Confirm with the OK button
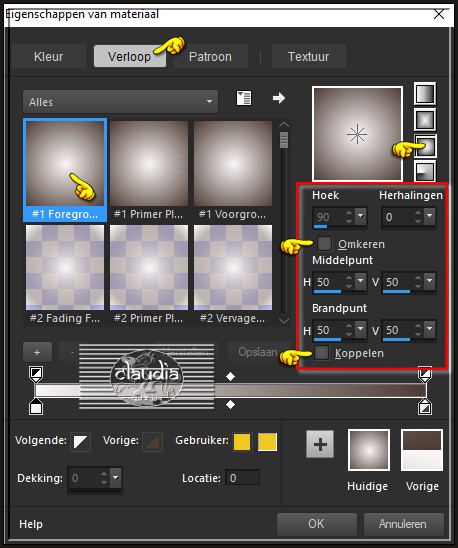The width and height of the screenshot is (458, 548). point(316,524)
